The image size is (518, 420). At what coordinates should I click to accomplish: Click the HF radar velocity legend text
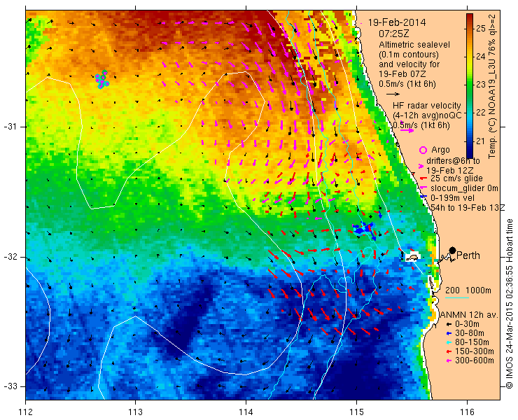pyautogui.click(x=426, y=106)
